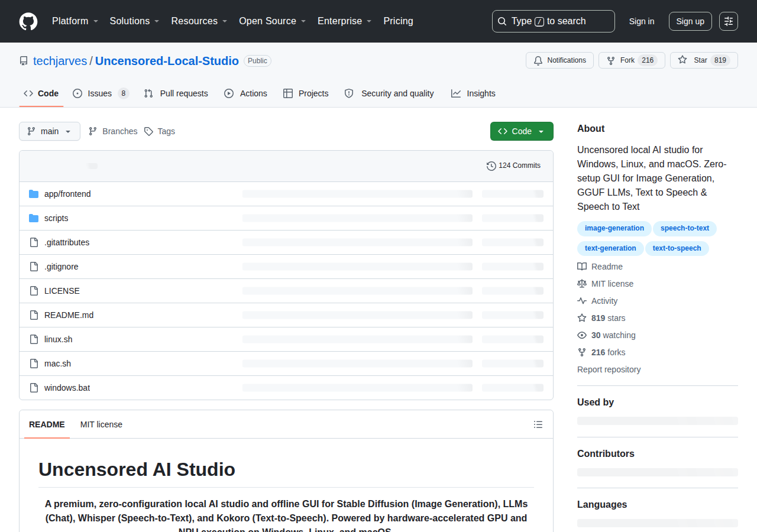Click the search magnifier icon
Viewport: 757px width, 532px height.
pyautogui.click(x=502, y=21)
